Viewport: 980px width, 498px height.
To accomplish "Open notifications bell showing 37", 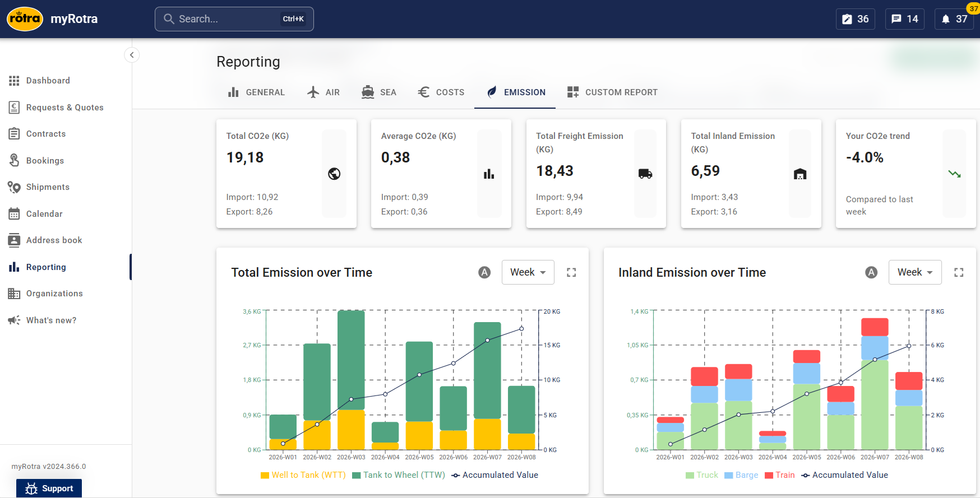I will [954, 19].
